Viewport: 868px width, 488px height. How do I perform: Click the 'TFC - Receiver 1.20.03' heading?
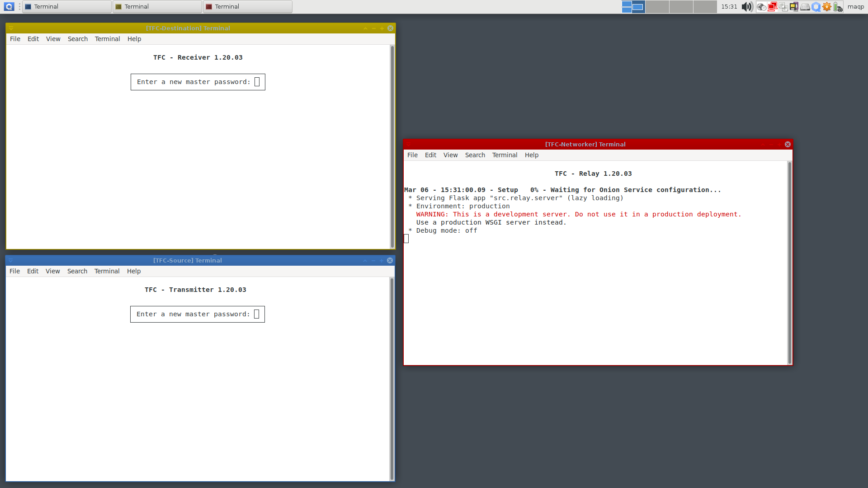click(198, 57)
